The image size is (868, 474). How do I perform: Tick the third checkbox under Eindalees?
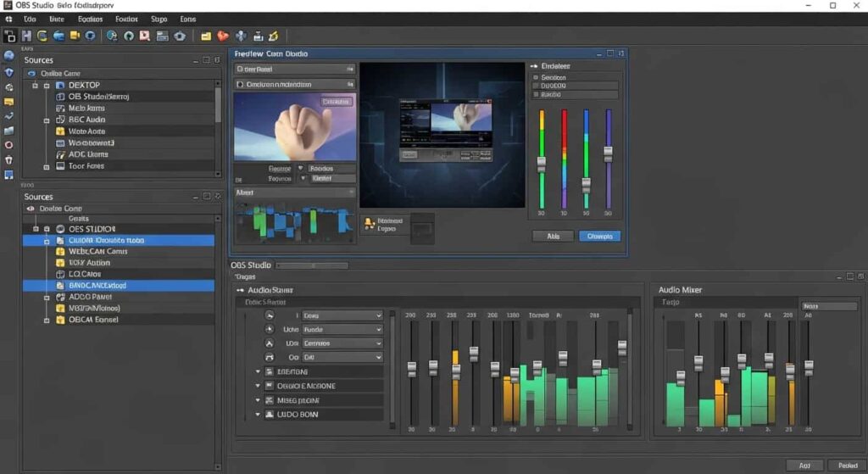(536, 94)
